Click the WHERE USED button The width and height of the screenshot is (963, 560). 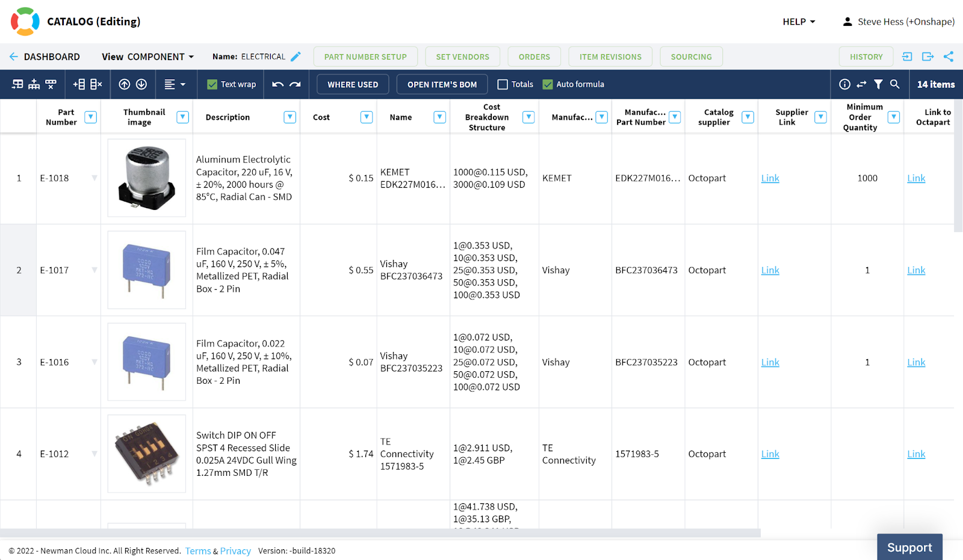coord(353,84)
